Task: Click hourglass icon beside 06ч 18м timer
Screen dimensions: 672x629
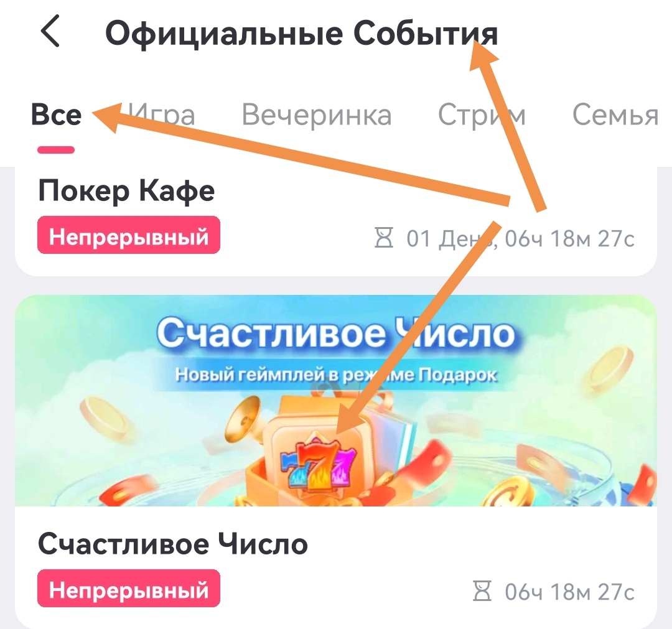Action: click(x=482, y=591)
